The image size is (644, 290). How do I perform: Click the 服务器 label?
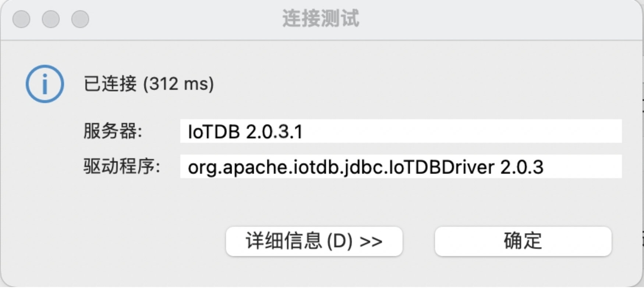(x=112, y=131)
